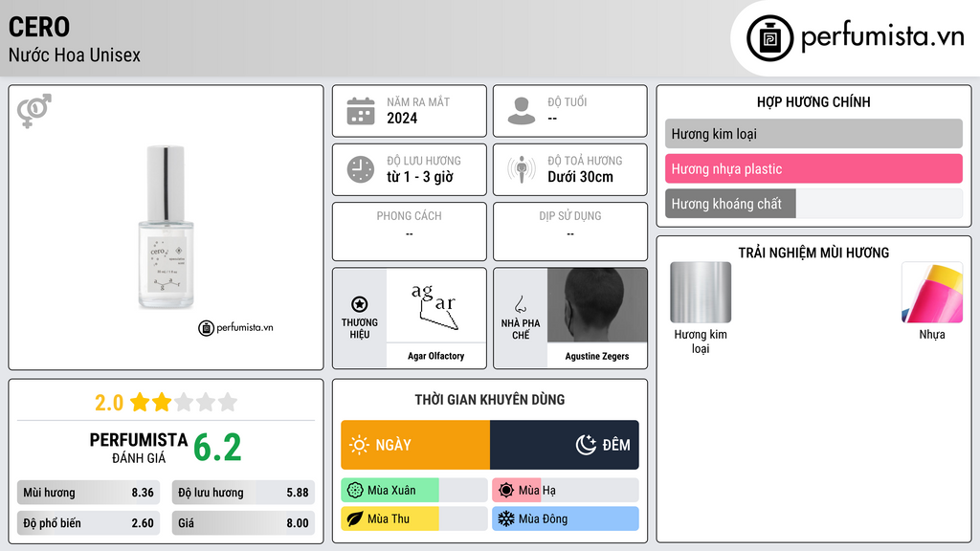This screenshot has height=551, width=980.
Task: Click the nose icon above Nhà pha chế
Action: pyautogui.click(x=520, y=304)
